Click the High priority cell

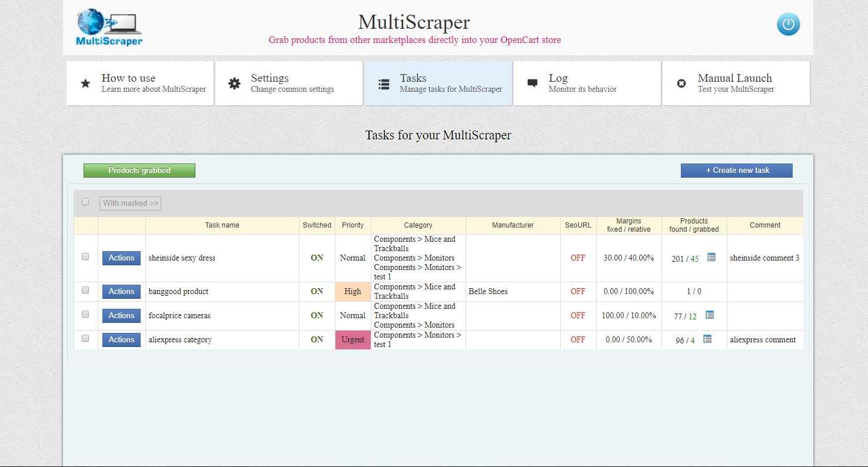pyautogui.click(x=352, y=291)
